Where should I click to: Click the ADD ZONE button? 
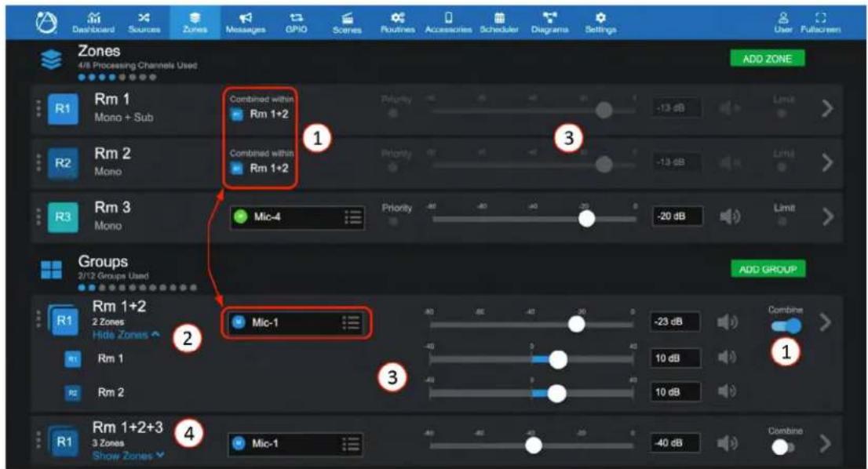pyautogui.click(x=768, y=59)
